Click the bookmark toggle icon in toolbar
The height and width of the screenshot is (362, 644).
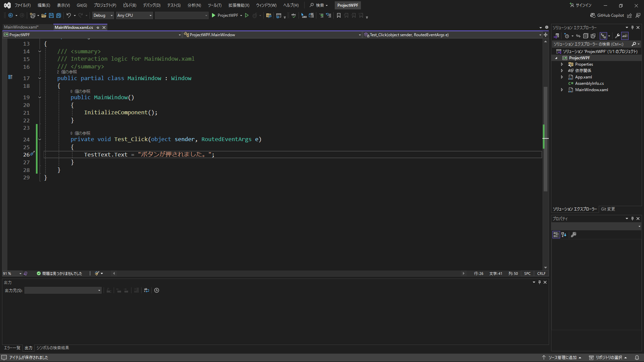click(339, 15)
